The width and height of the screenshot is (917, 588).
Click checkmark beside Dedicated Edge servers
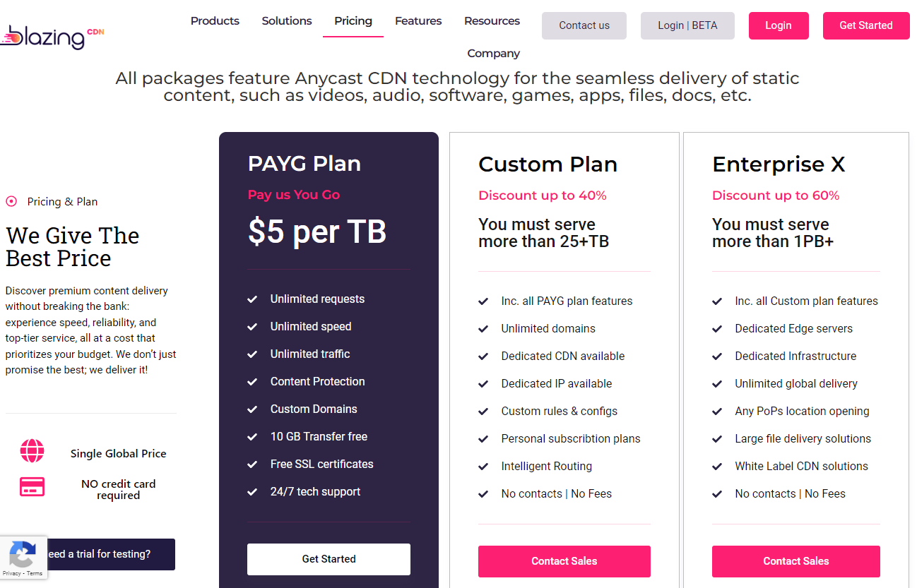tap(717, 329)
